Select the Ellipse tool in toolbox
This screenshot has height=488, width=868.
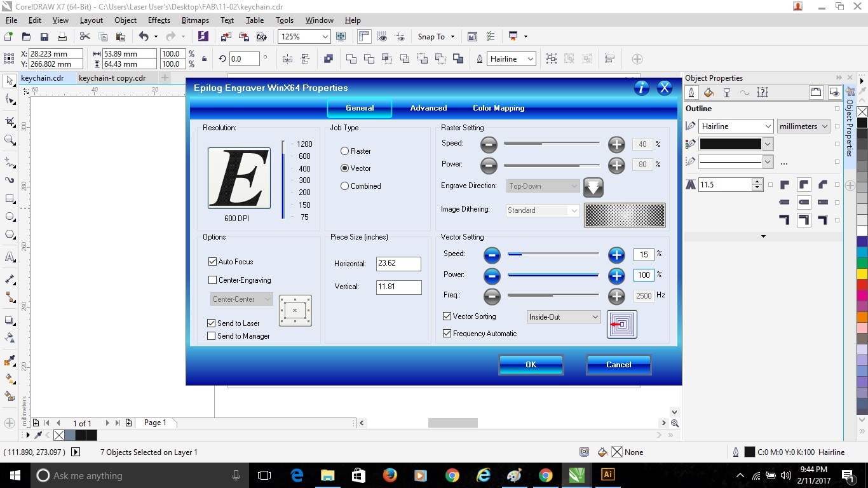tap(10, 216)
